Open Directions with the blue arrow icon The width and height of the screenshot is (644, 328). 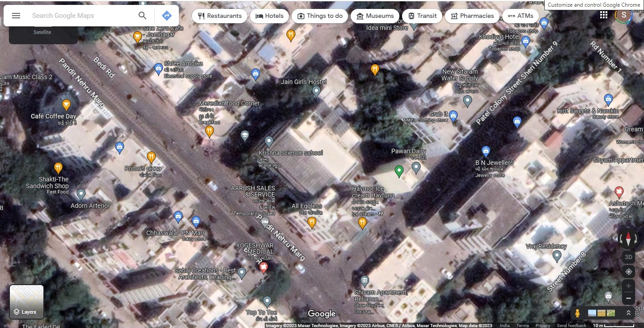point(166,16)
